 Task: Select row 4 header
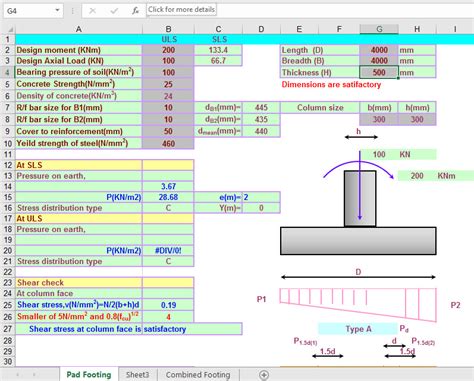pos(8,72)
